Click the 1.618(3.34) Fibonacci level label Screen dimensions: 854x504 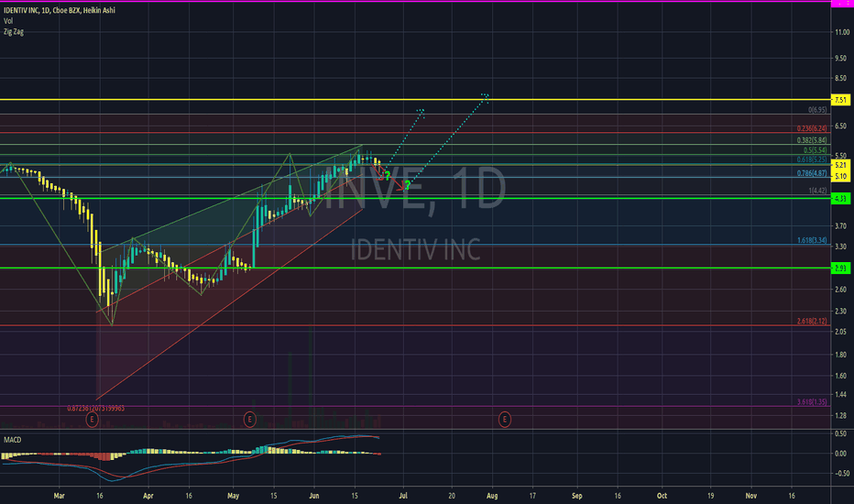pyautogui.click(x=812, y=240)
